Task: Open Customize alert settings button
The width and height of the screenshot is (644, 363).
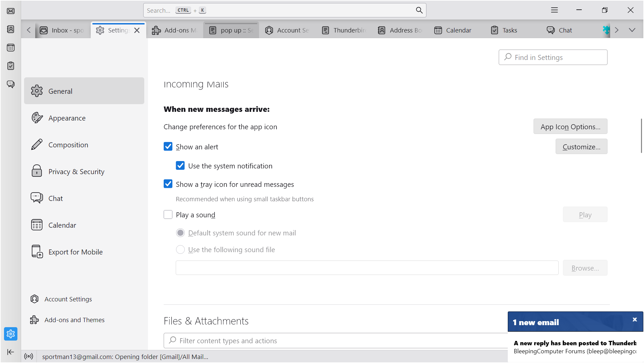Action: (x=581, y=147)
